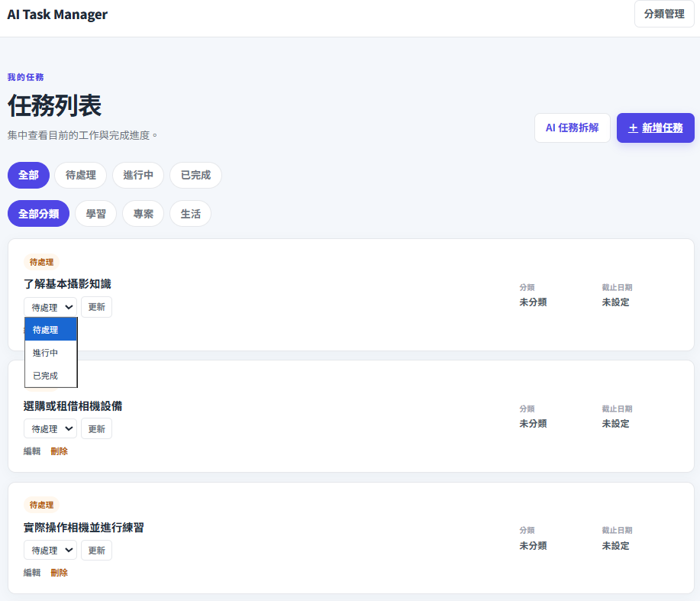
Task: Expand status dropdown for 實際操作相機並進行練習
Action: click(x=50, y=550)
